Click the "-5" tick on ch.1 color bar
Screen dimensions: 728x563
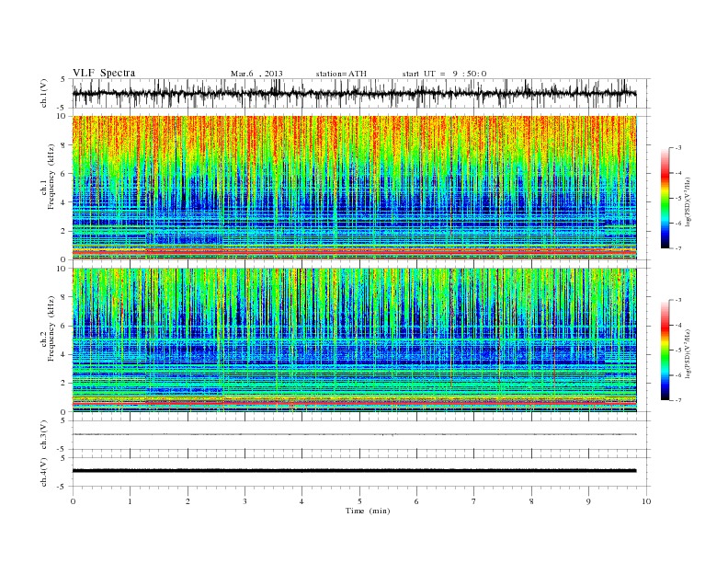tap(677, 199)
